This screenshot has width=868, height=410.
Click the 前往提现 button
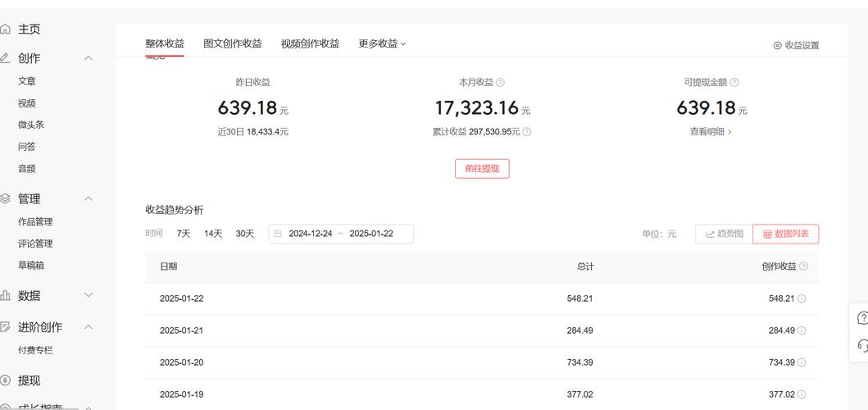pos(482,168)
